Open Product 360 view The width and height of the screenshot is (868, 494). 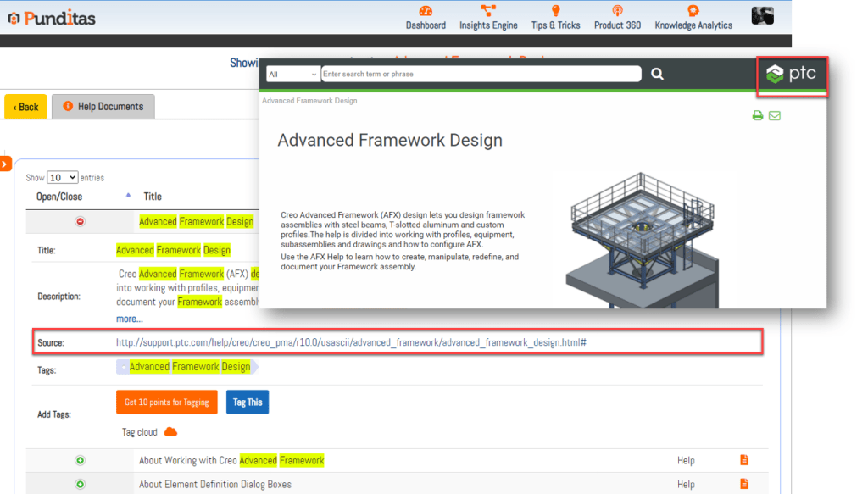click(617, 17)
